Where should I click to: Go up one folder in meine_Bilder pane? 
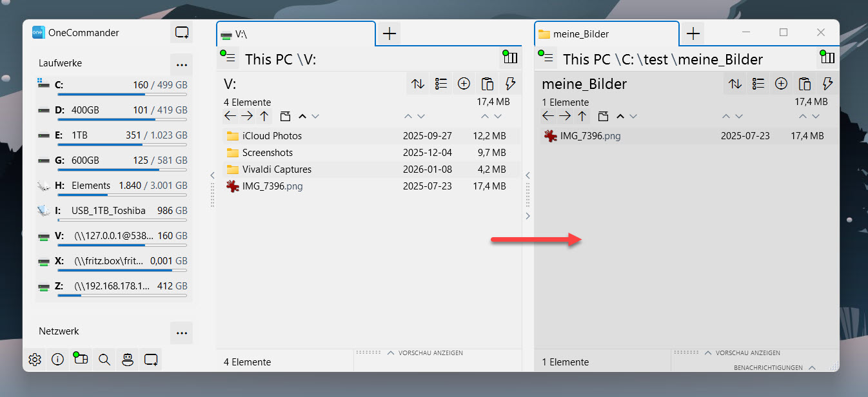[x=582, y=117]
